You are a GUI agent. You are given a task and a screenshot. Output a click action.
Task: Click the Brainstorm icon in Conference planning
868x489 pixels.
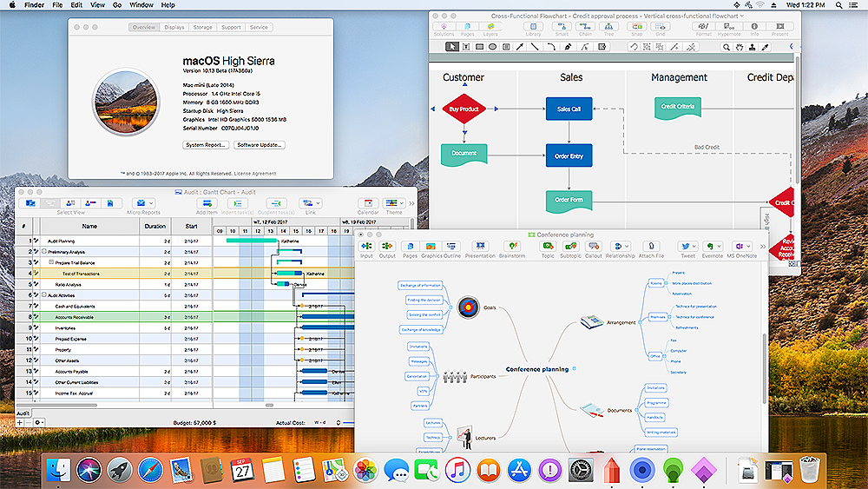tap(512, 247)
